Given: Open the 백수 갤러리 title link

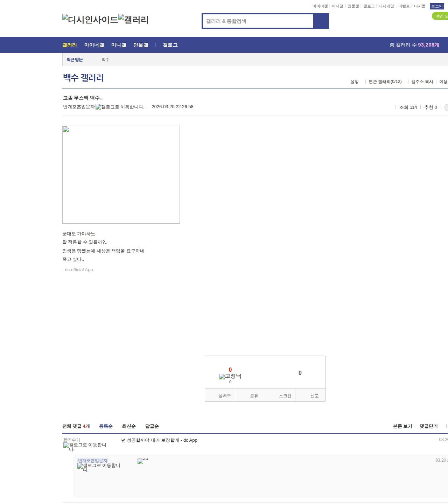Looking at the screenshot, I should [83, 78].
